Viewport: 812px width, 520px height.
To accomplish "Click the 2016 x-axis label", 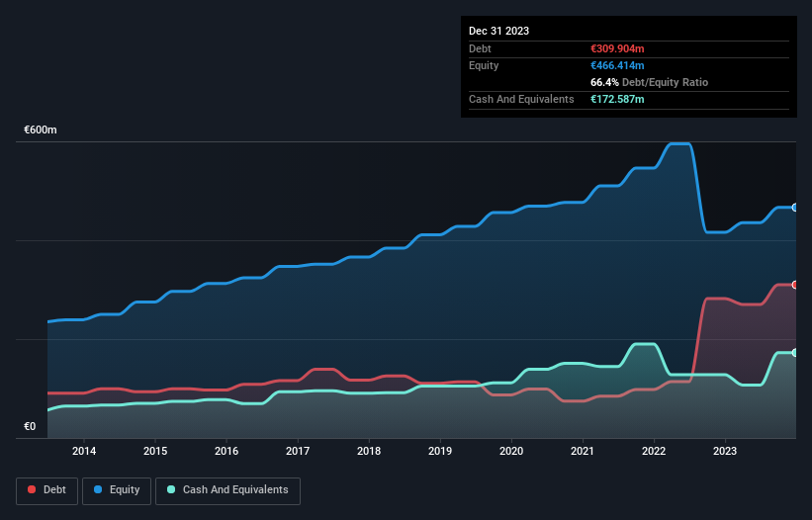I will click(x=226, y=451).
